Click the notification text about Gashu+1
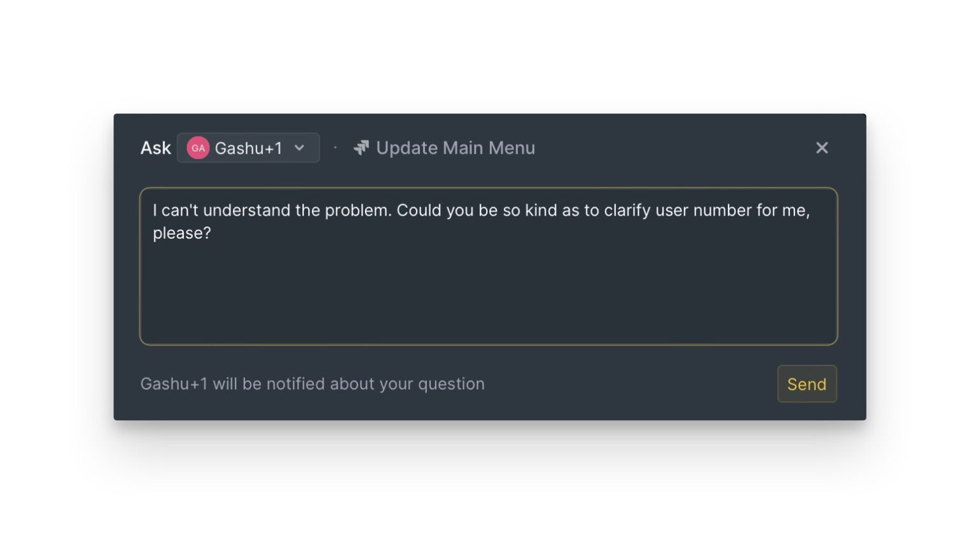 (312, 383)
